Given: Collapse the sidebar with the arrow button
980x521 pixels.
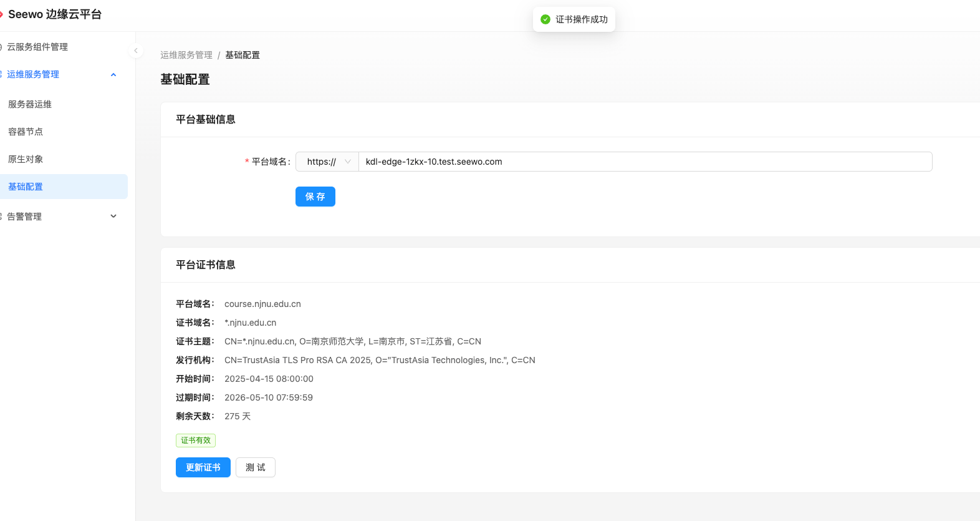Looking at the screenshot, I should point(136,51).
